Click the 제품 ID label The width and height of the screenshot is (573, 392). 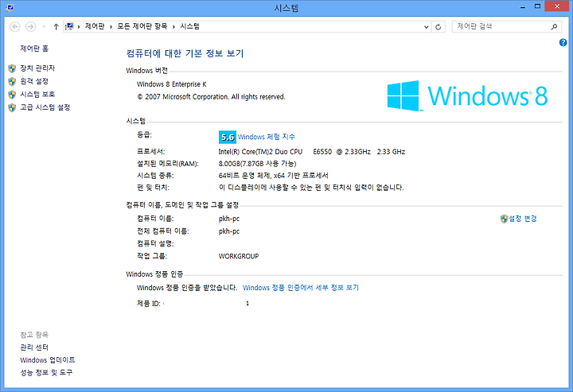pos(149,303)
